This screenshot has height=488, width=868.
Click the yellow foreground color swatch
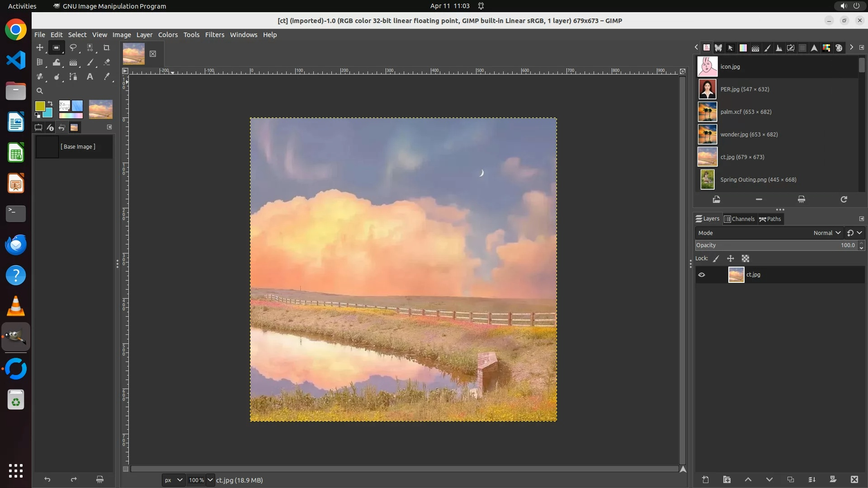click(40, 106)
